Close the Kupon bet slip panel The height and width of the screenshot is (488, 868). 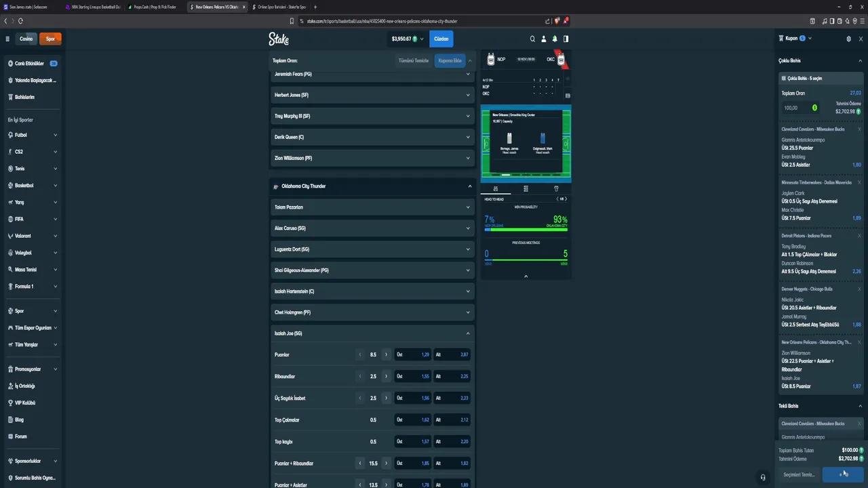[860, 39]
